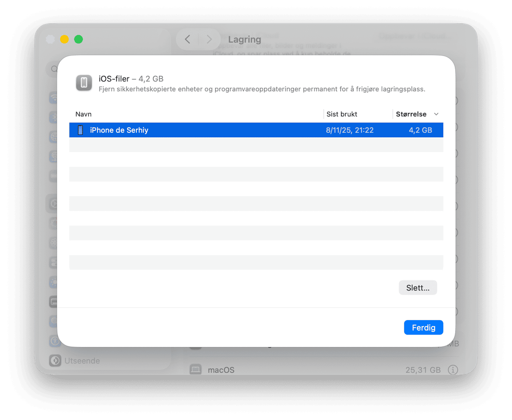Click the 8/11/25, 21:22 date cell

[349, 130]
